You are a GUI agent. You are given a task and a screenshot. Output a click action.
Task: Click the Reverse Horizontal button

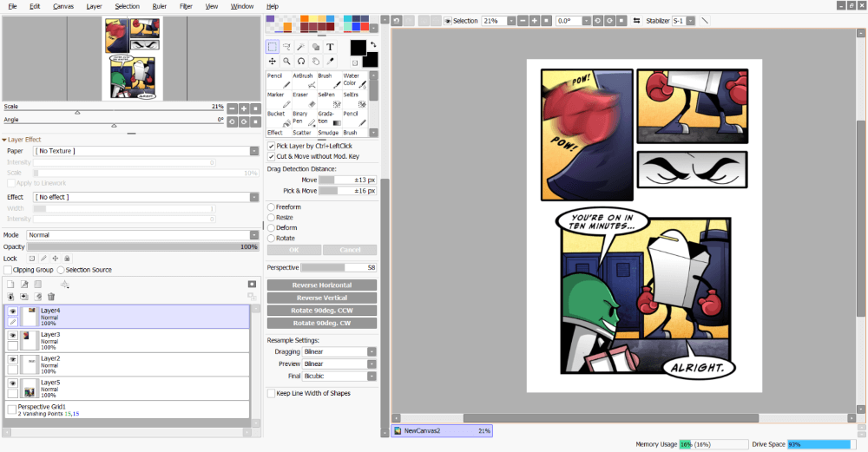(322, 285)
